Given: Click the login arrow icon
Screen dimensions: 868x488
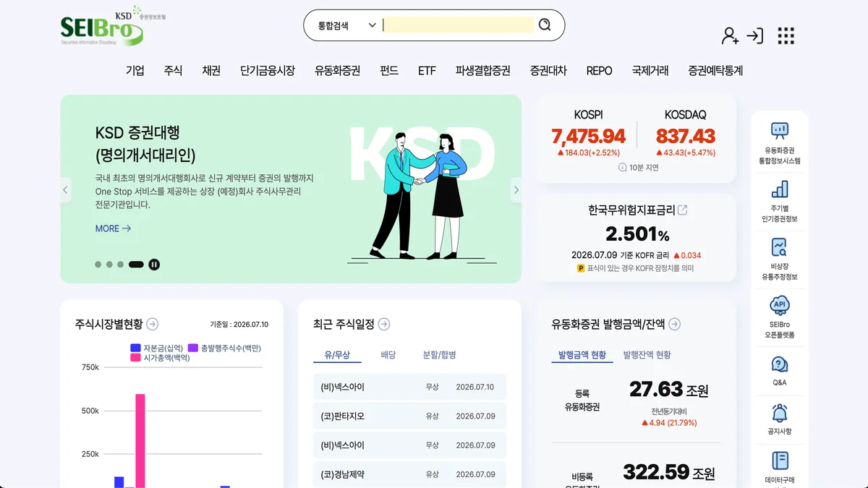Looking at the screenshot, I should pos(755,35).
